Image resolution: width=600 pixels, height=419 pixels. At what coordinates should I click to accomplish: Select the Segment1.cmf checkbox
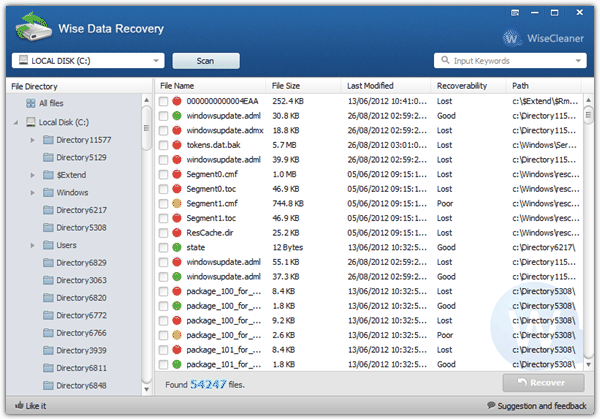point(163,204)
